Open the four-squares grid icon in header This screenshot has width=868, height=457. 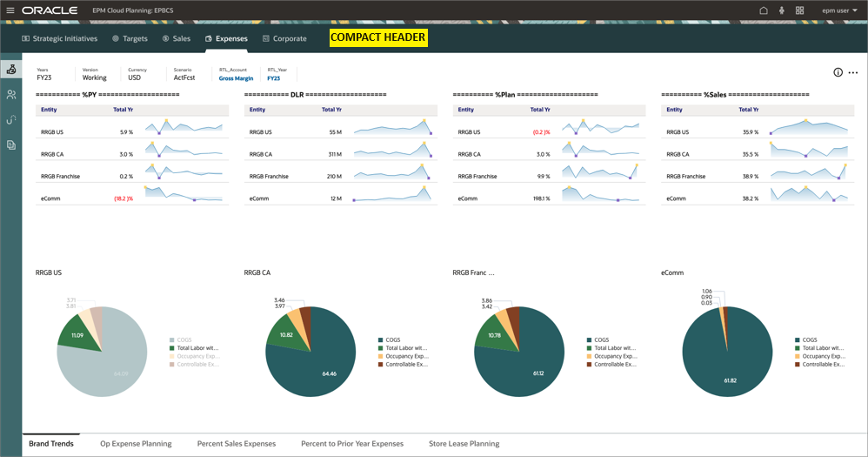(x=799, y=10)
